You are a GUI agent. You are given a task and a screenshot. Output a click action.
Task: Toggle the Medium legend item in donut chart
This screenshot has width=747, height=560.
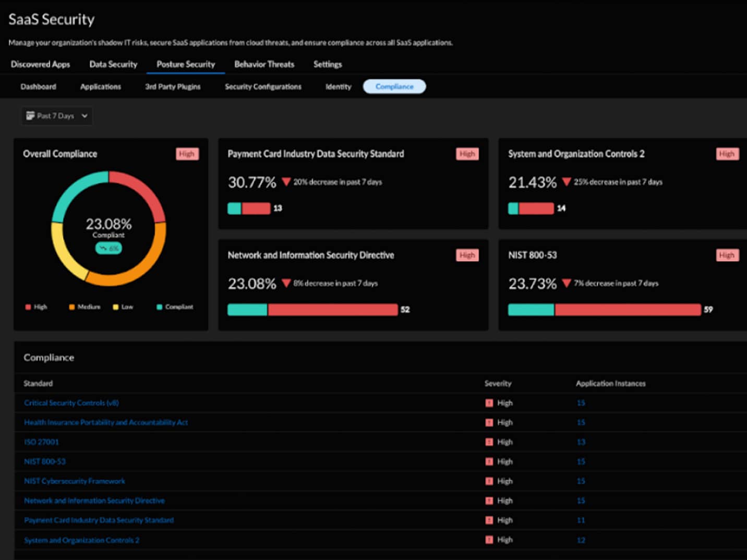pos(85,307)
